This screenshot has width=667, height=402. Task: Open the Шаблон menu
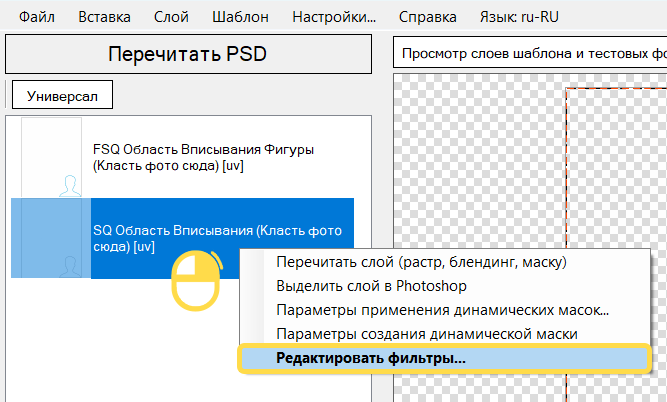(239, 17)
